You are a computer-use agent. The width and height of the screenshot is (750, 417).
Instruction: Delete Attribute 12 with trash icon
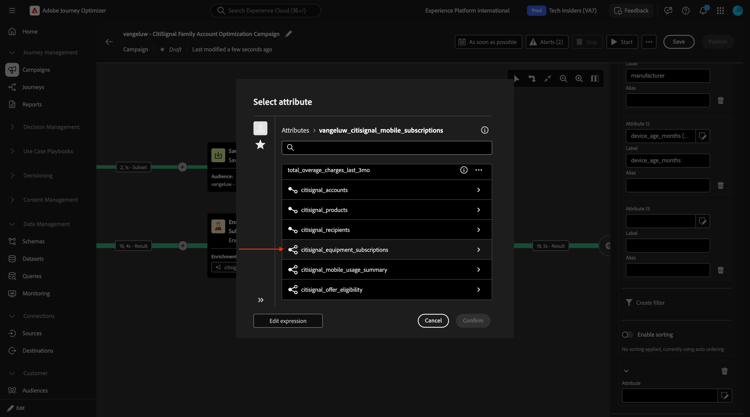coord(720,186)
